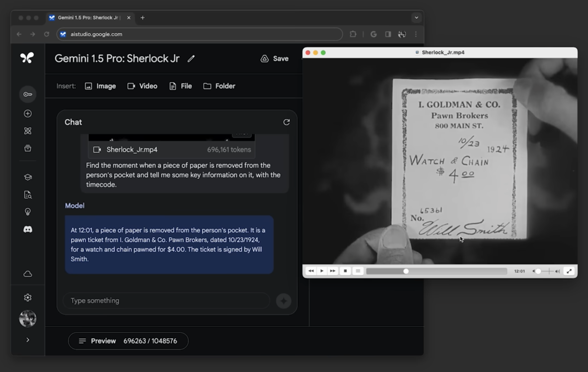The height and width of the screenshot is (372, 588).
Task: Click the Settings gear icon in sidebar
Action: (28, 297)
